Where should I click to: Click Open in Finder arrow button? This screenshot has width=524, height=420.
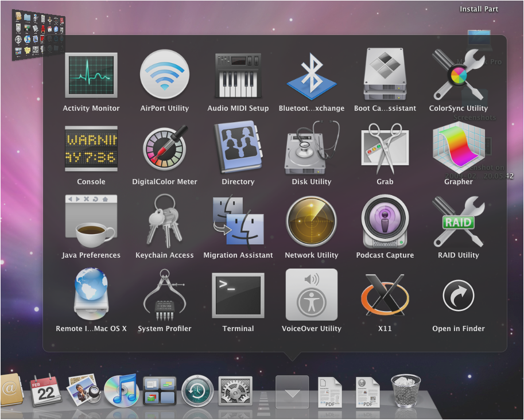tap(458, 296)
